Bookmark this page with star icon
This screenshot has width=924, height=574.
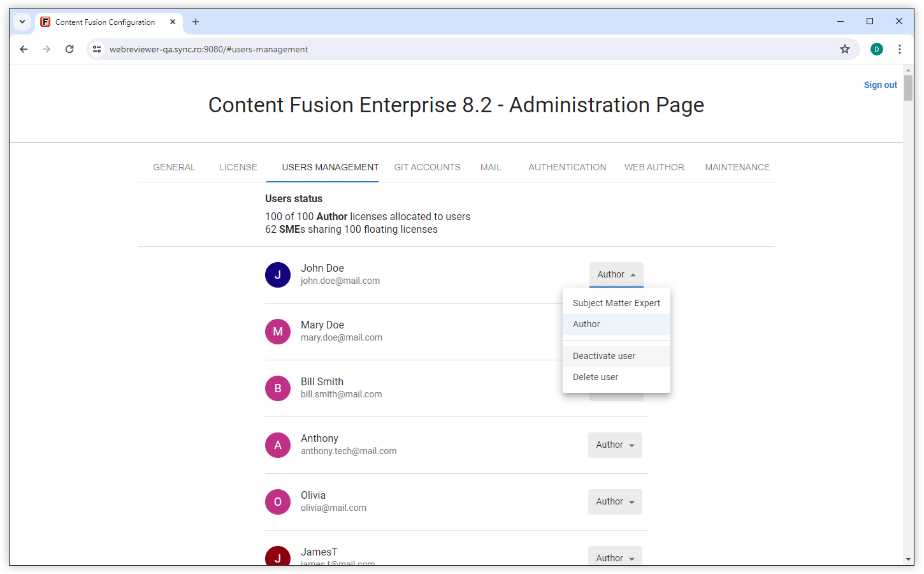pos(845,49)
